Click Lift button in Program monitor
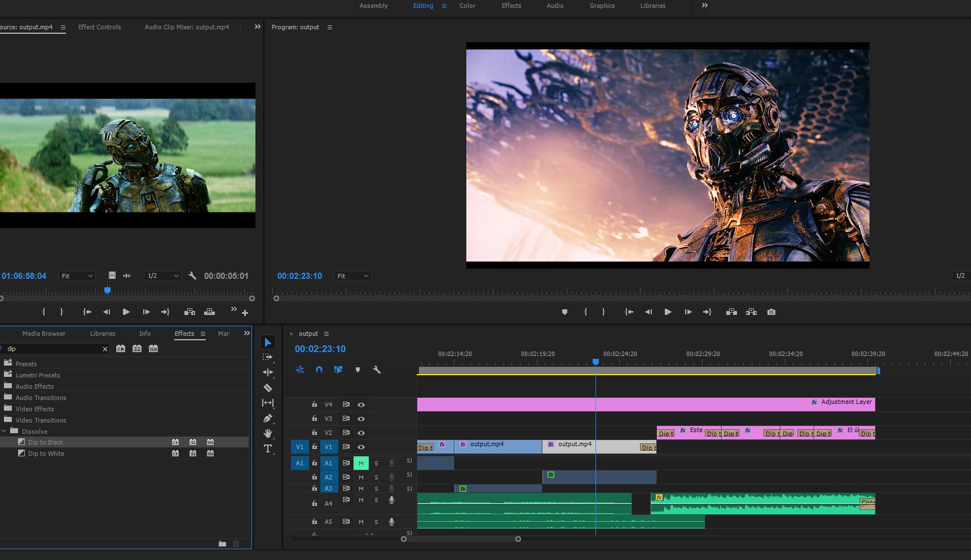Viewport: 971px width, 560px height. pyautogui.click(x=731, y=312)
